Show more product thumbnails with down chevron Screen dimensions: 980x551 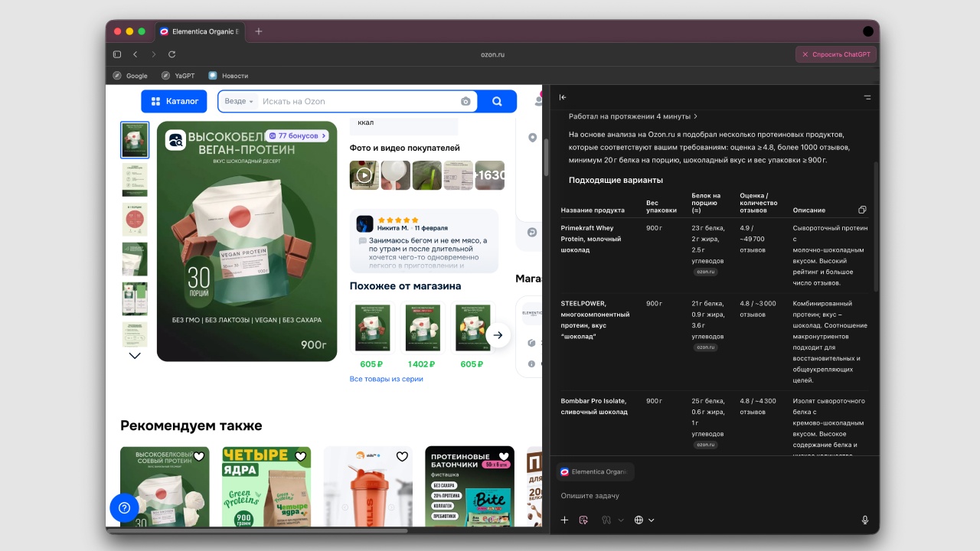tap(135, 356)
